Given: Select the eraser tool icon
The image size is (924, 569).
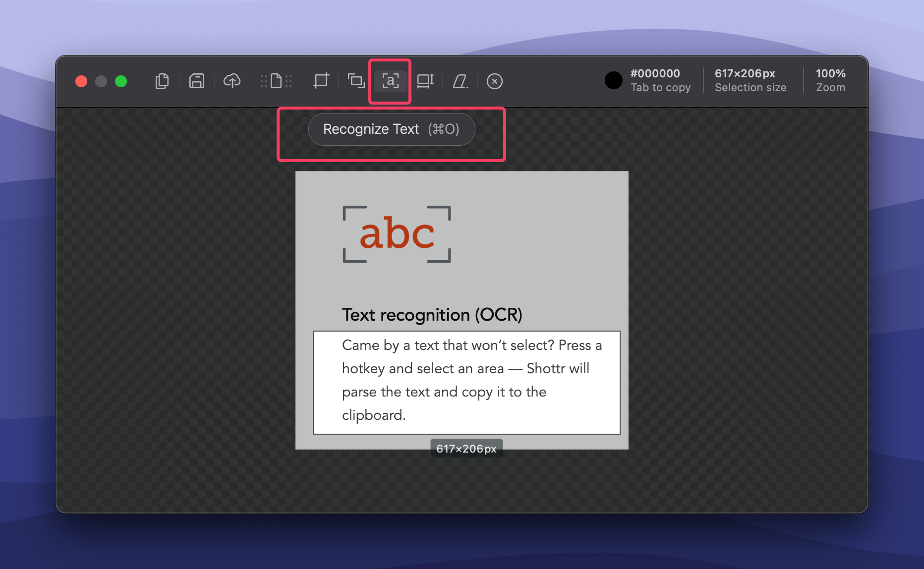Looking at the screenshot, I should pos(460,81).
